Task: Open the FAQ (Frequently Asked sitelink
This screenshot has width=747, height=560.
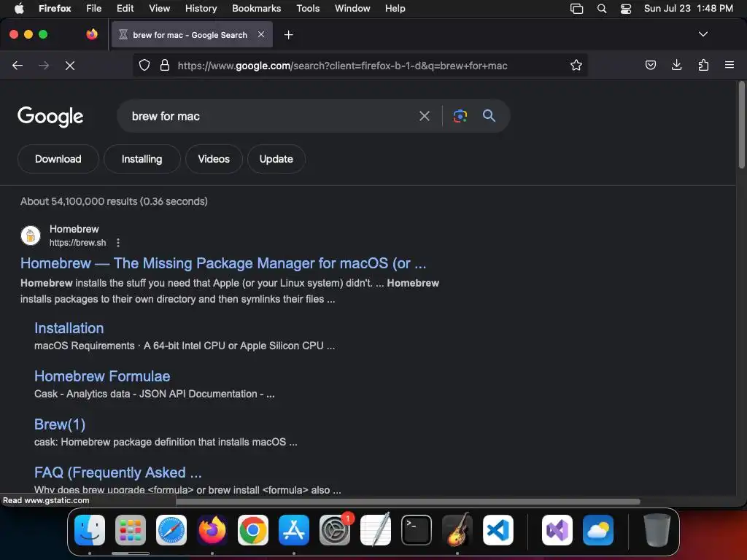Action: click(x=118, y=472)
